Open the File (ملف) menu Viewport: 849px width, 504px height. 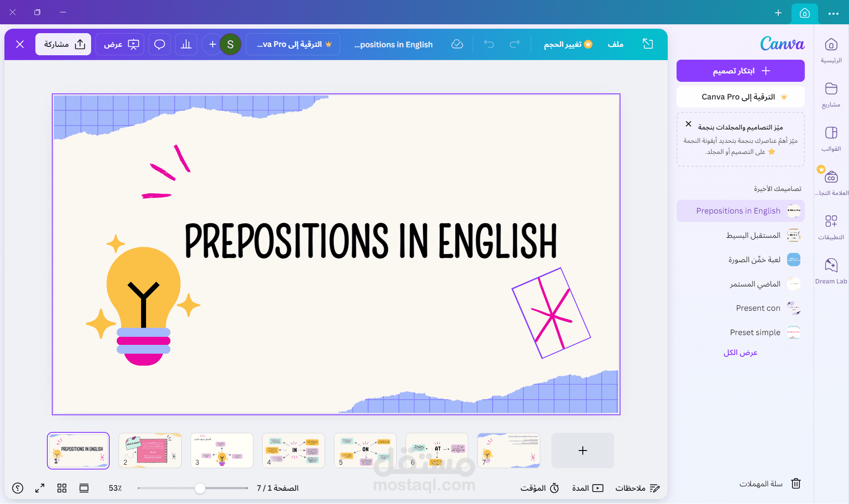click(x=616, y=44)
